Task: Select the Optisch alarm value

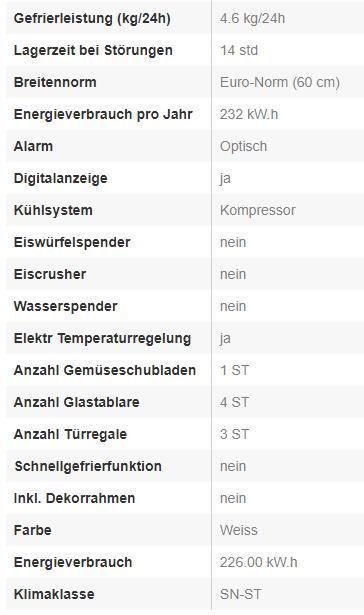Action: click(243, 146)
